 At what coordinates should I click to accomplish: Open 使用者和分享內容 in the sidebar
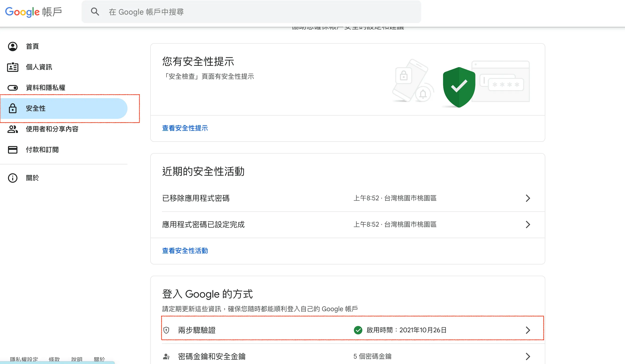[x=64, y=129]
